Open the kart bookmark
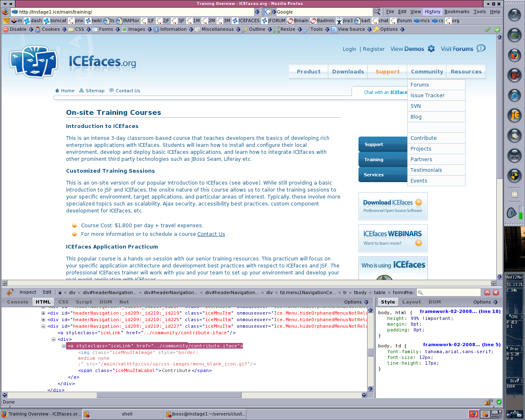Screen dimensions: 525x420 click(362, 21)
